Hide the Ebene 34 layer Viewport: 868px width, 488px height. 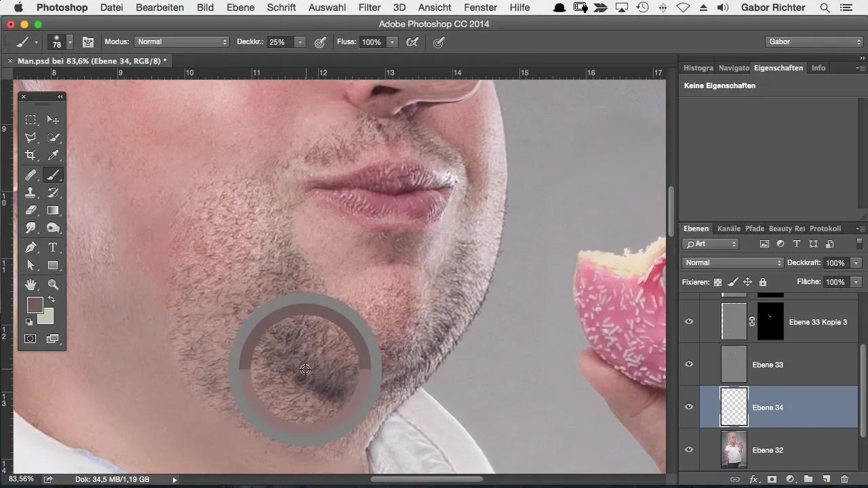coord(689,407)
